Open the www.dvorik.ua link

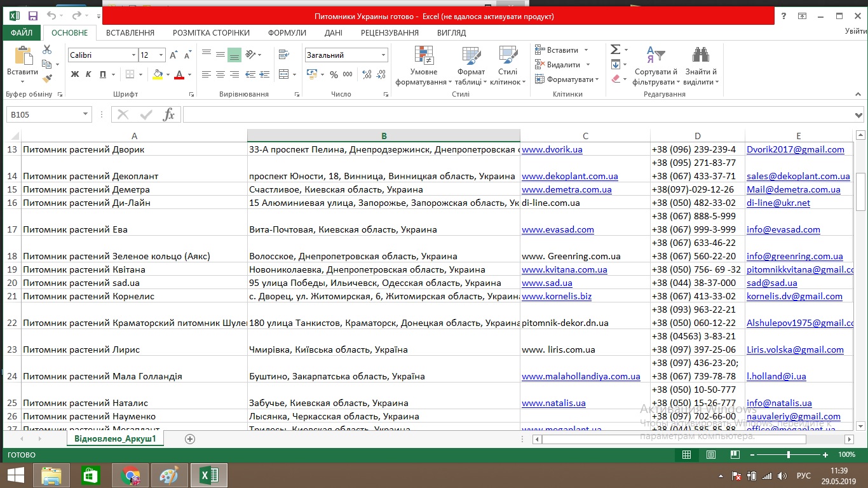(x=552, y=150)
